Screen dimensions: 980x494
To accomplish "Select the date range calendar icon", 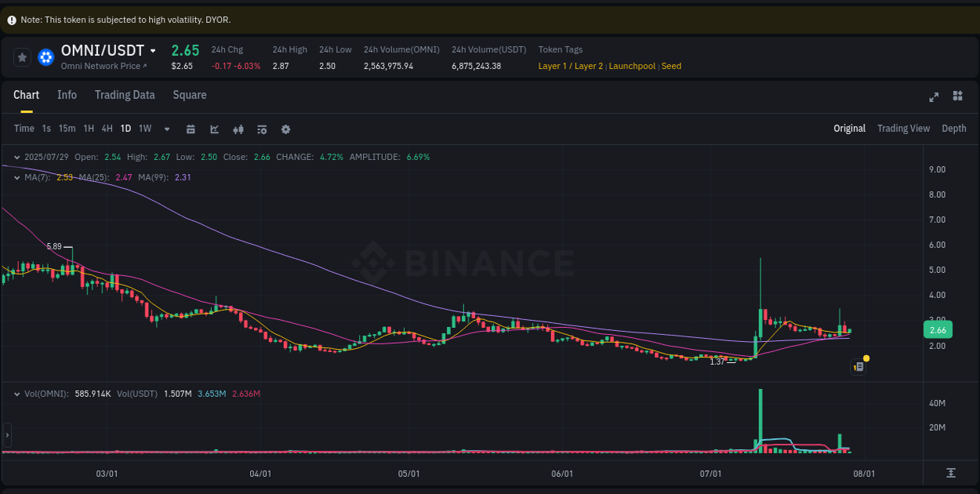I will (191, 129).
